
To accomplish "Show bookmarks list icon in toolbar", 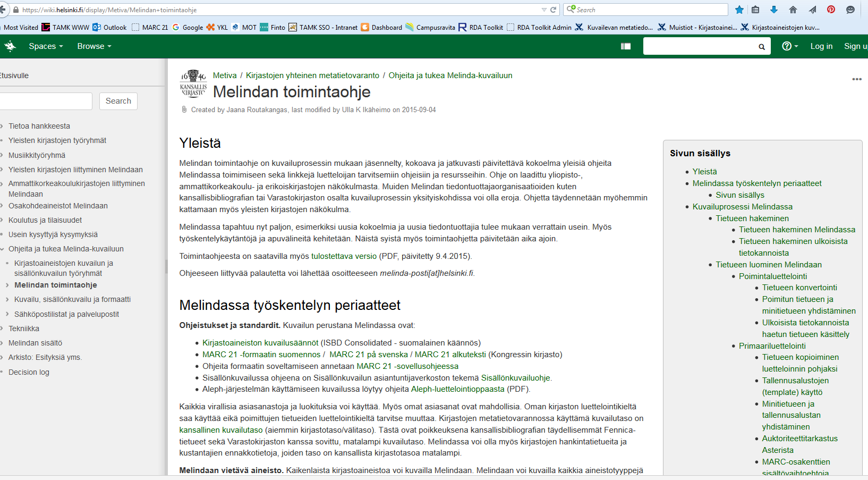I will tap(755, 10).
